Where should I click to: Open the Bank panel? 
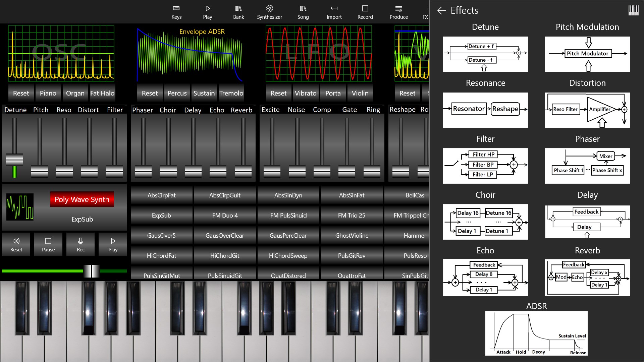click(x=238, y=12)
